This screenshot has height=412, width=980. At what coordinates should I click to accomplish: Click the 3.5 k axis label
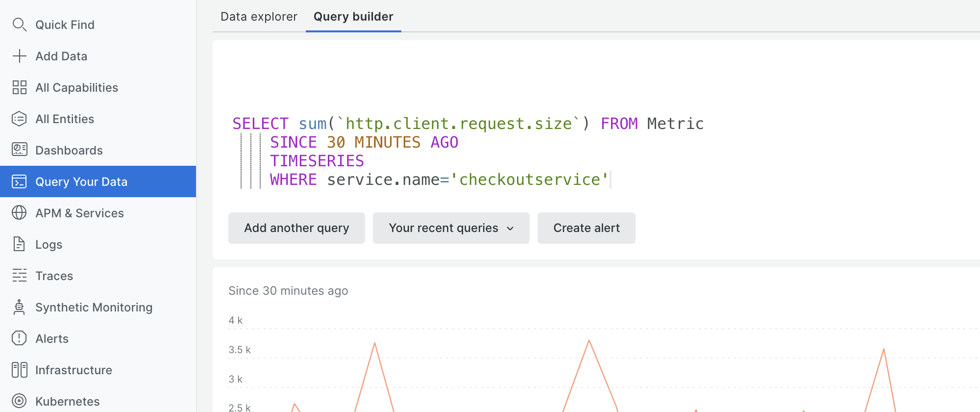tap(240, 350)
